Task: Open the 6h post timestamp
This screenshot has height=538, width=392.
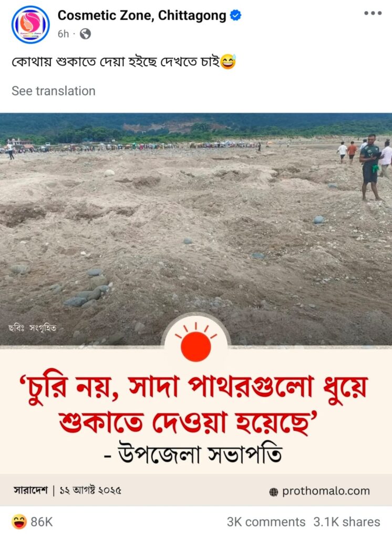Action: point(63,34)
